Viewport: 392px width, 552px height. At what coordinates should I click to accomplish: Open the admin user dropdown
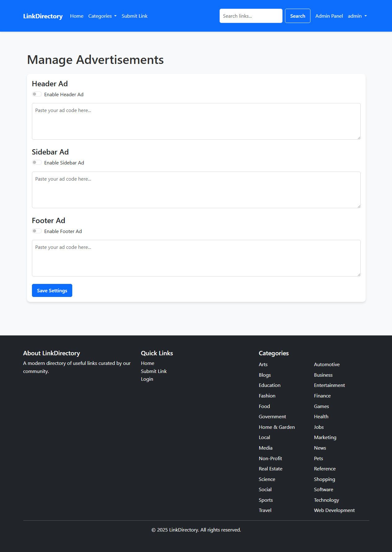point(357,16)
